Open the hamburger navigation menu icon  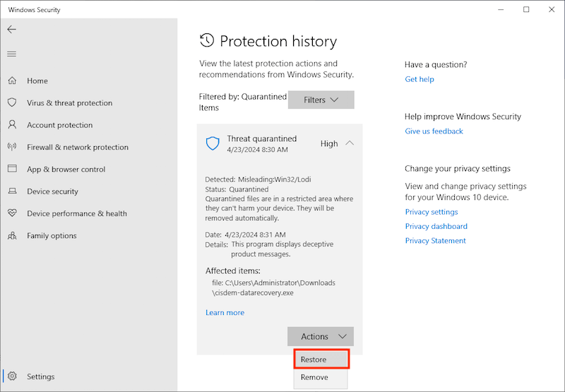pos(11,54)
